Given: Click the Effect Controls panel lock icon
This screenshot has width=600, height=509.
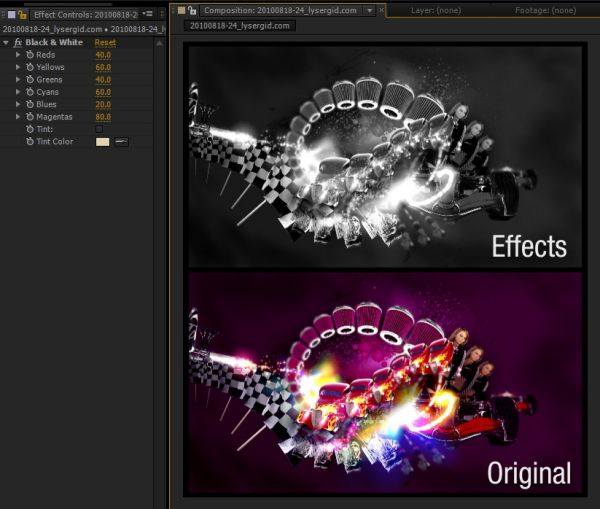Looking at the screenshot, I should pos(22,15).
